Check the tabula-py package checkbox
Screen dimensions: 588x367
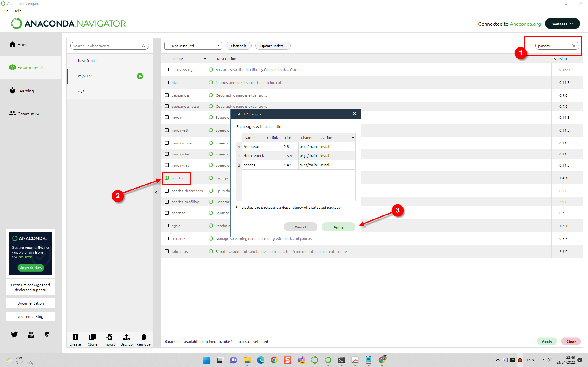pos(167,251)
